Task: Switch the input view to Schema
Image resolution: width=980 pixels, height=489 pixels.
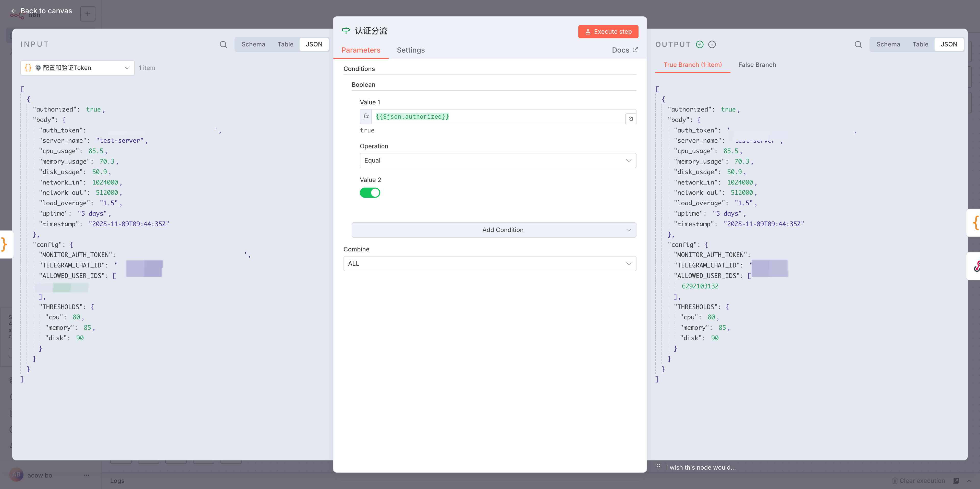Action: (x=253, y=44)
